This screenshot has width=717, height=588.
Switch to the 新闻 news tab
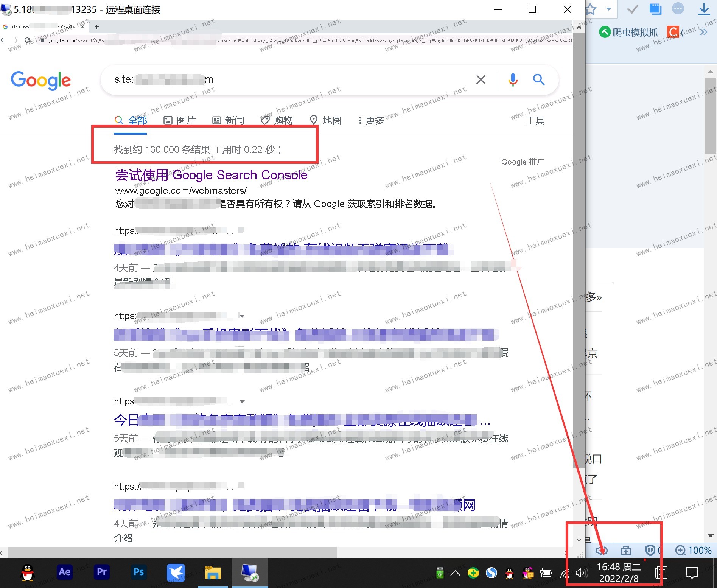(228, 121)
